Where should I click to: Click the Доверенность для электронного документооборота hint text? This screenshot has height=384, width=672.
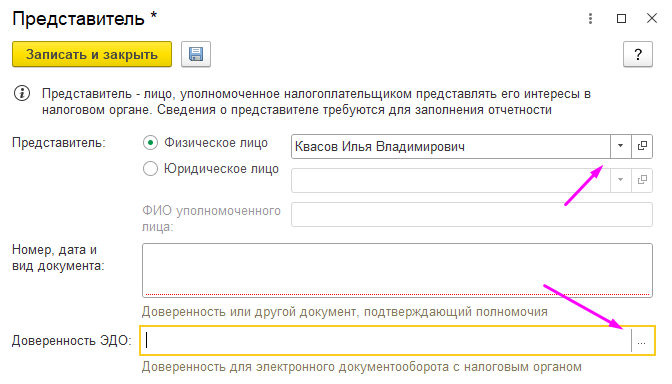coord(362,367)
